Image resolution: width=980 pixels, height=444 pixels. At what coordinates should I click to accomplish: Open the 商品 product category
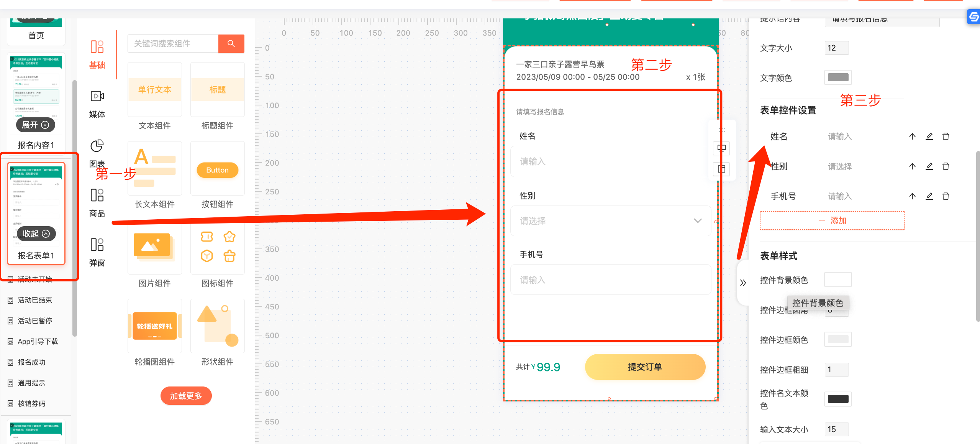[97, 202]
